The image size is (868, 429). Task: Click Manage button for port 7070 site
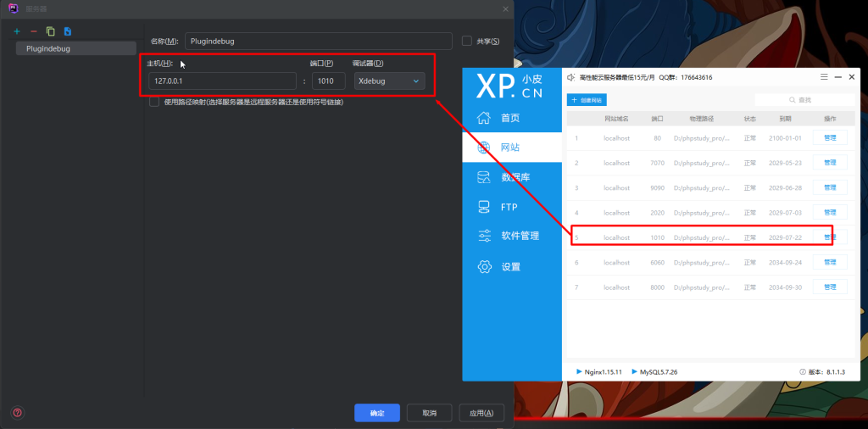click(830, 162)
